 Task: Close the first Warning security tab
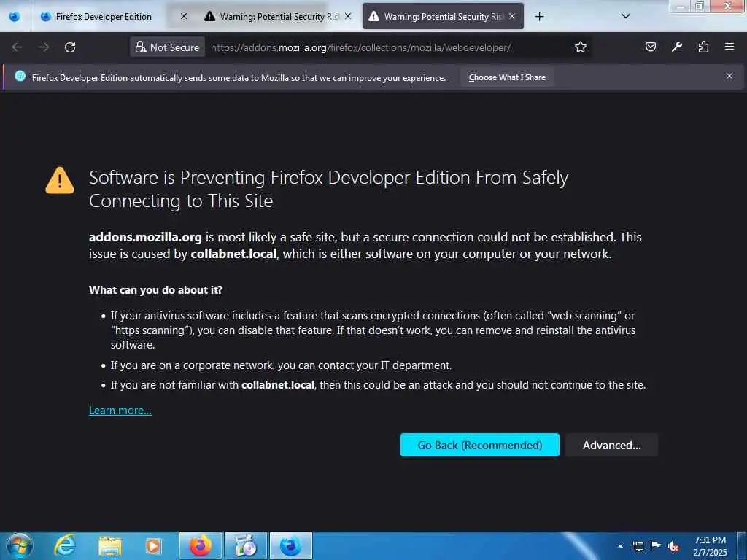(x=348, y=16)
